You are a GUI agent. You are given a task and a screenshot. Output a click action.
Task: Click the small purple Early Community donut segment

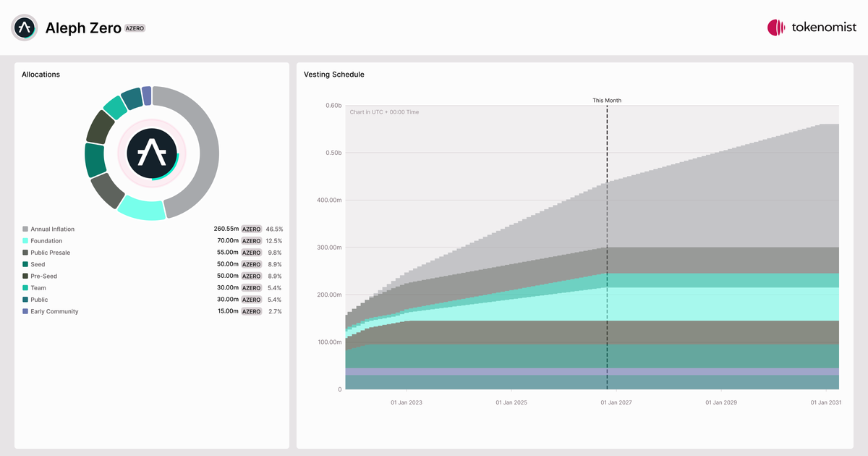pos(147,96)
